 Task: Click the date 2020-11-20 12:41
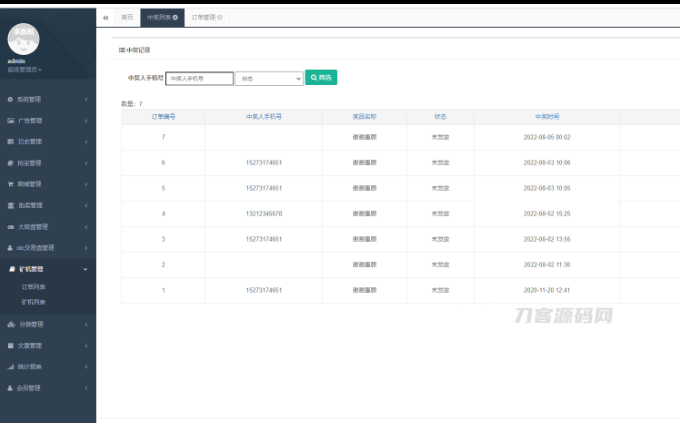(547, 290)
